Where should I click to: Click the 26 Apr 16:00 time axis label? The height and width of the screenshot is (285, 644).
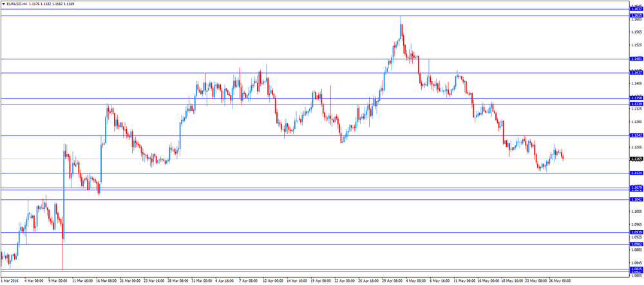pos(369,281)
